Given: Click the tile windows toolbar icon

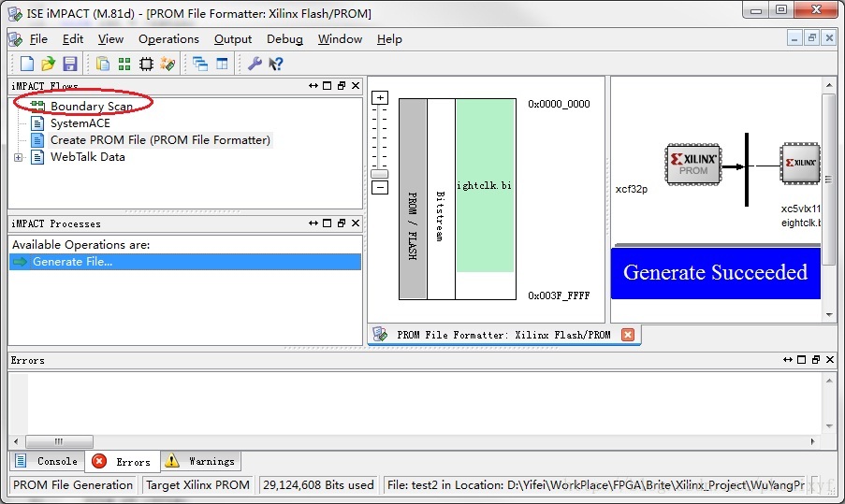Looking at the screenshot, I should click(222, 64).
